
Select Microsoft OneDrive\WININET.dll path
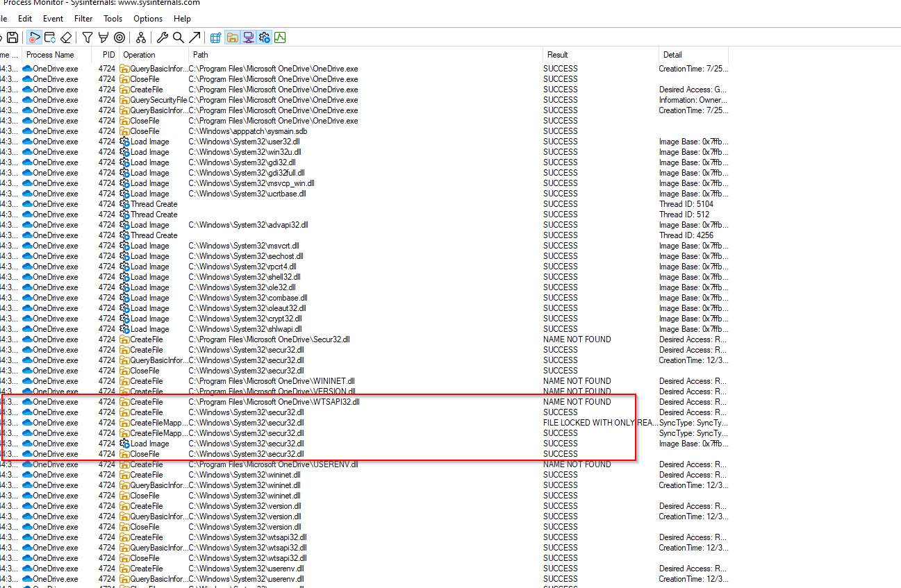tap(272, 381)
